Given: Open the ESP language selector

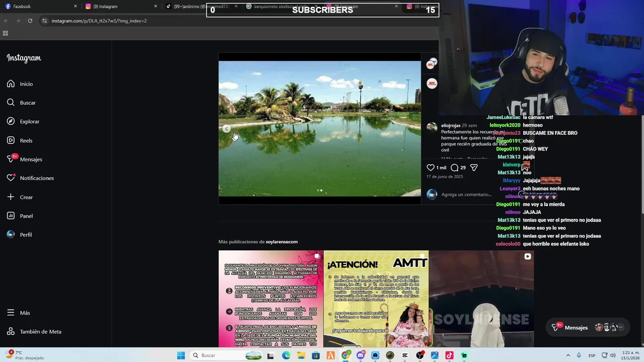Looking at the screenshot, I should point(592,355).
